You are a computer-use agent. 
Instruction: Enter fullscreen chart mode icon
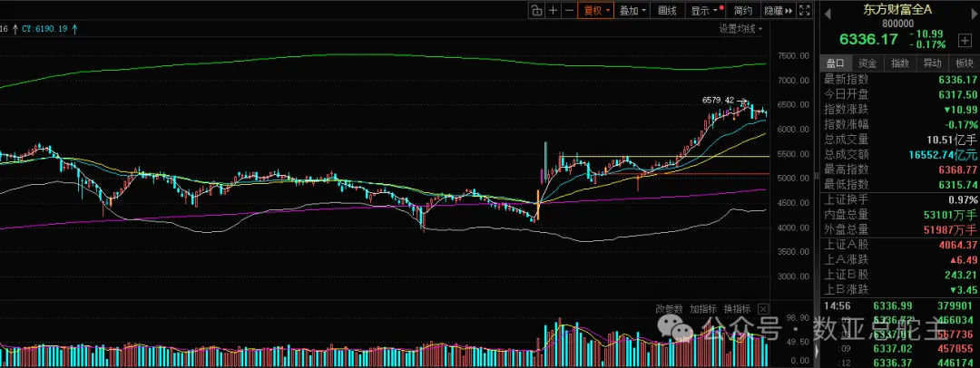tap(806, 10)
